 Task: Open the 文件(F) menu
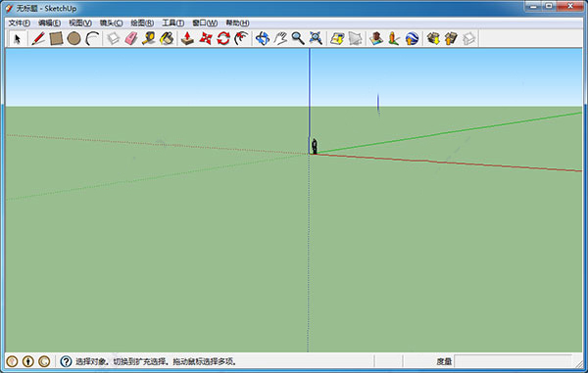coord(20,23)
